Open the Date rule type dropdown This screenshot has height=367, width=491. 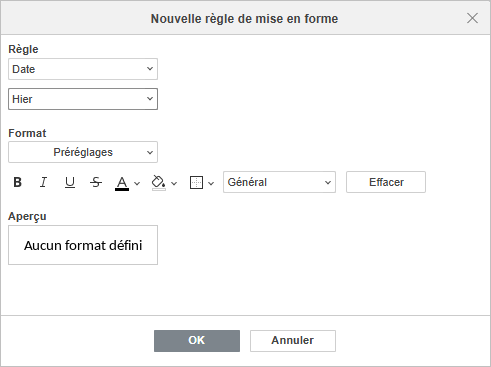(83, 69)
